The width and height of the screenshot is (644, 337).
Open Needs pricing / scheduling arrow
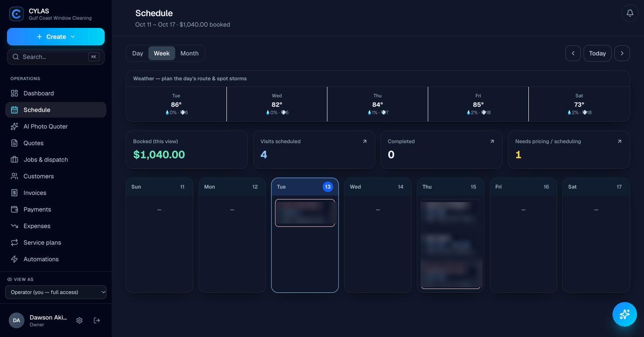click(x=620, y=141)
